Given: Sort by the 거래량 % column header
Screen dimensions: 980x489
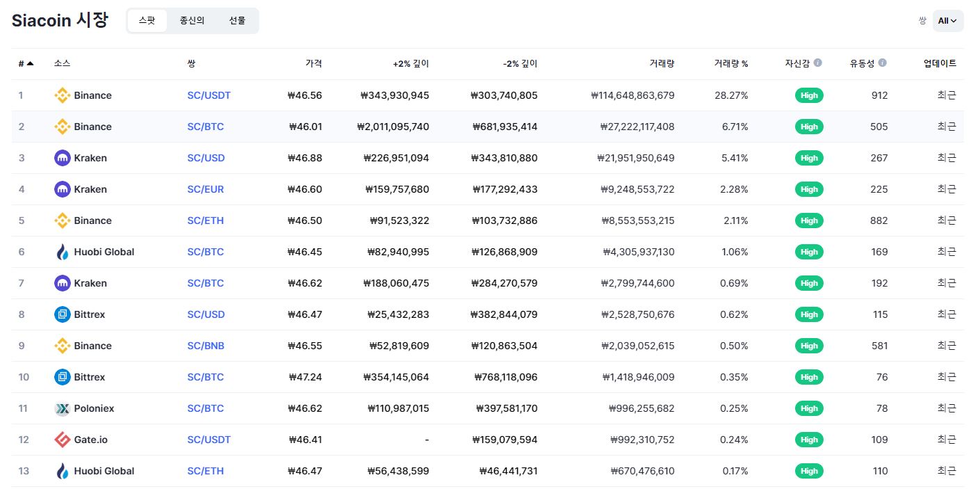Looking at the screenshot, I should (x=731, y=63).
